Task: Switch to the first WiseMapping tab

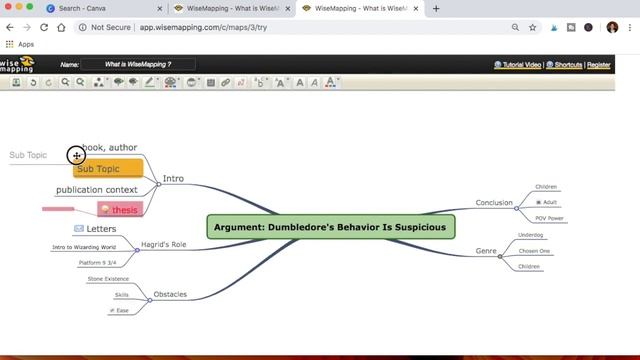Action: point(232,8)
